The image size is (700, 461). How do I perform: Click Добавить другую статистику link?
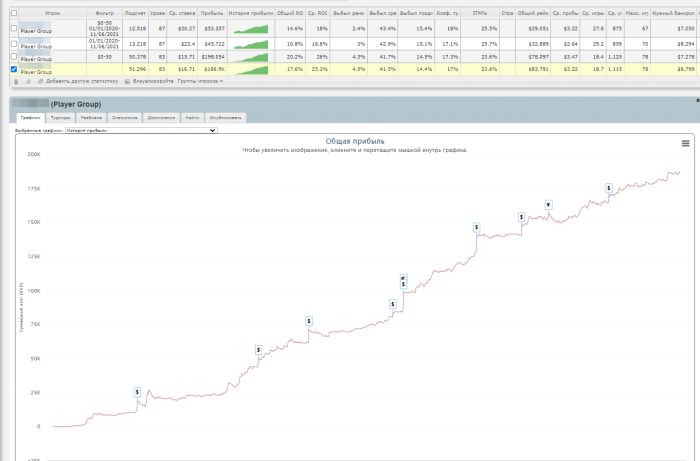pyautogui.click(x=83, y=80)
